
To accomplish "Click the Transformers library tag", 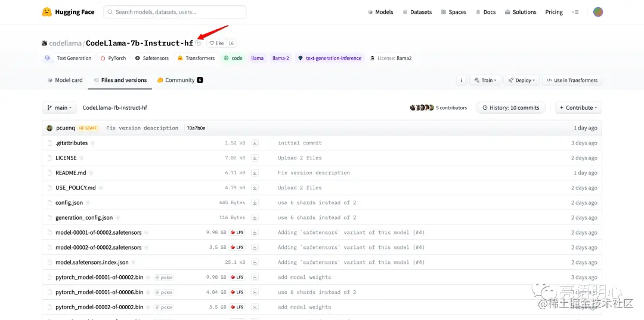I will [196, 58].
